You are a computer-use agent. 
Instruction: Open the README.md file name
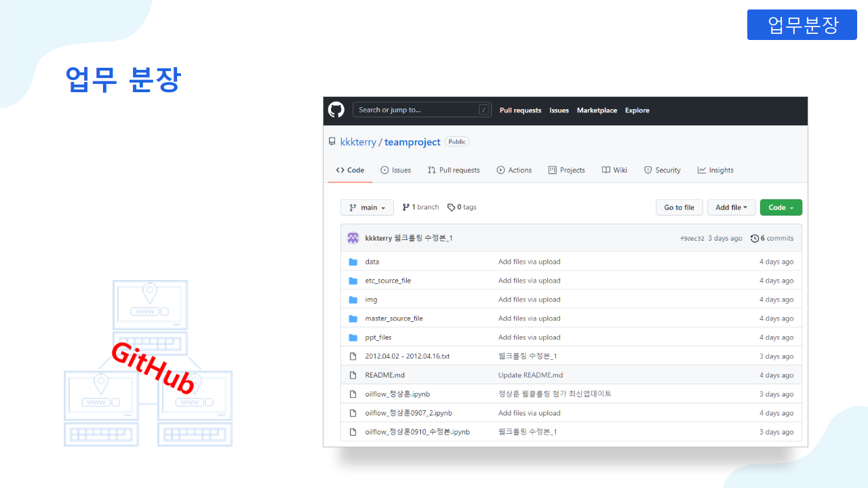pyautogui.click(x=384, y=375)
